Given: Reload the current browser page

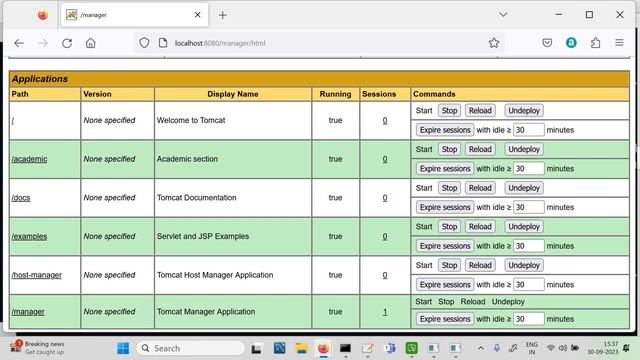Looking at the screenshot, I should [x=67, y=43].
